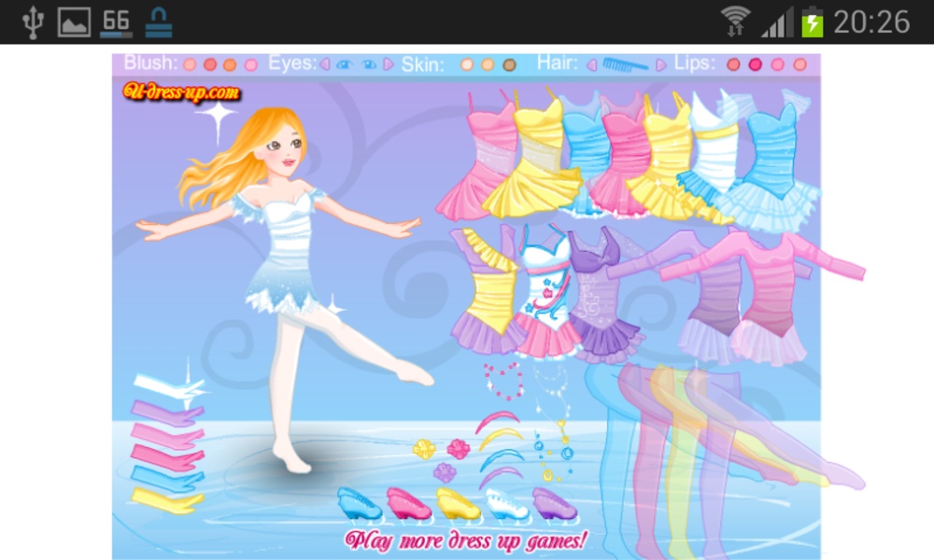934x560 pixels.
Task: Choose the yellow hair flower
Action: pos(424,449)
